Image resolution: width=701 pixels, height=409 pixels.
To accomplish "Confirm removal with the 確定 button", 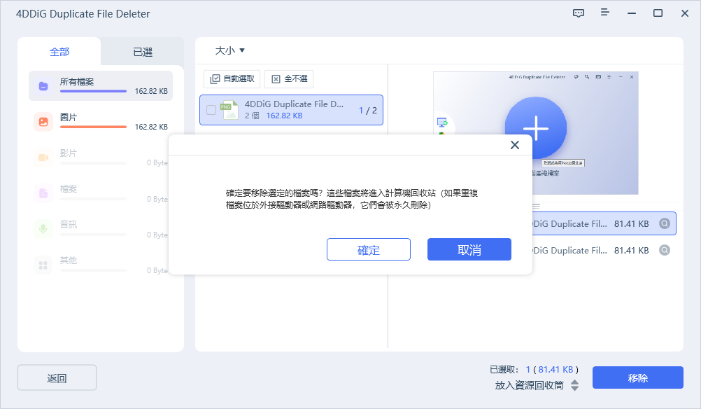I will [368, 249].
